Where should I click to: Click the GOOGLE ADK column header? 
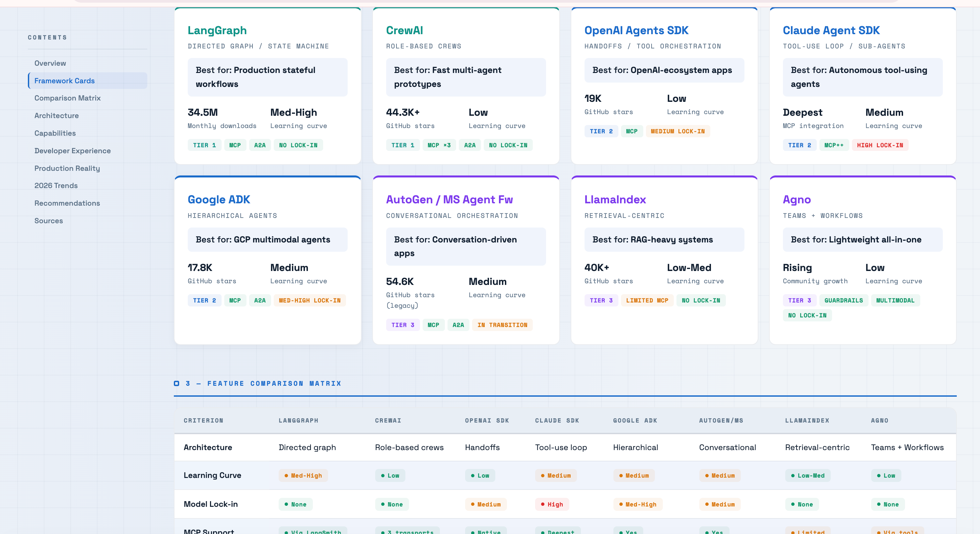tap(635, 420)
